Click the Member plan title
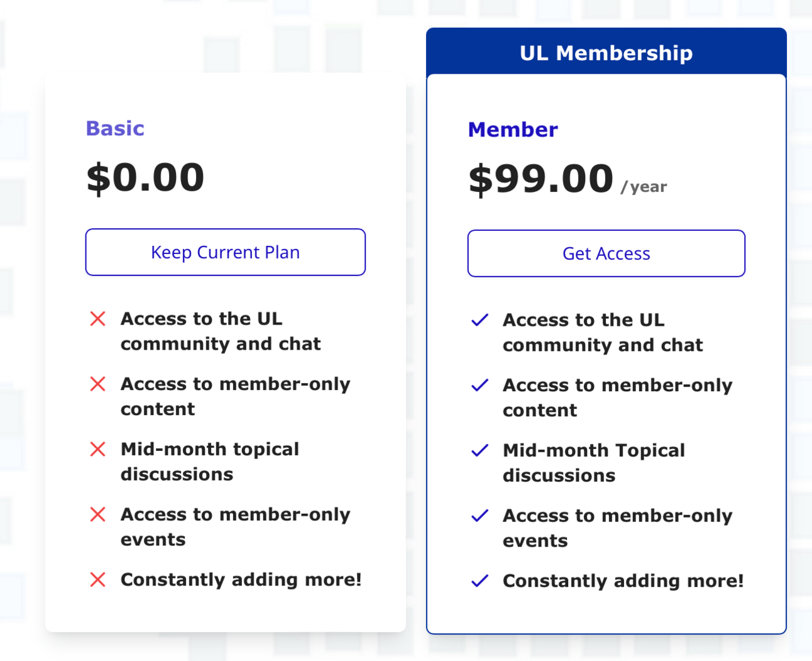This screenshot has width=812, height=661. coord(513,130)
